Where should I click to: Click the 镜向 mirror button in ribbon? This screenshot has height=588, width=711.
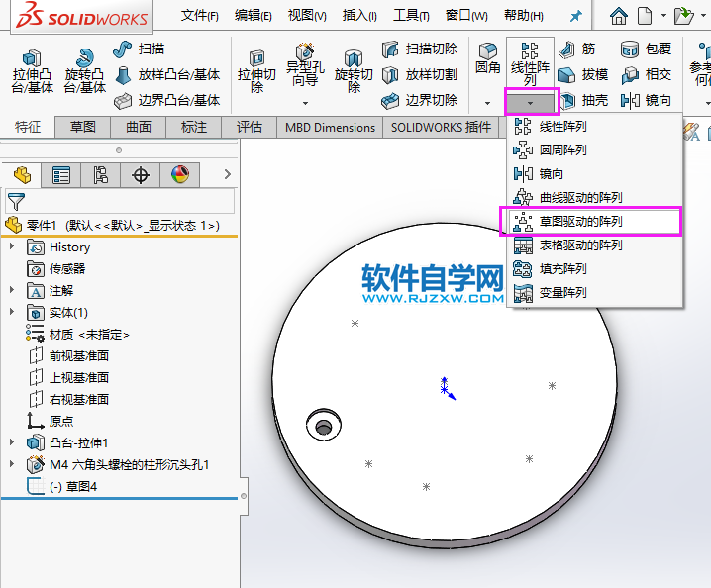point(646,100)
